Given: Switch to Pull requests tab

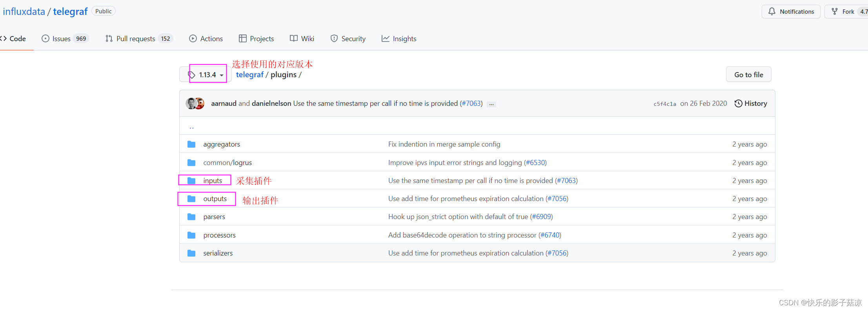Looking at the screenshot, I should (x=139, y=38).
